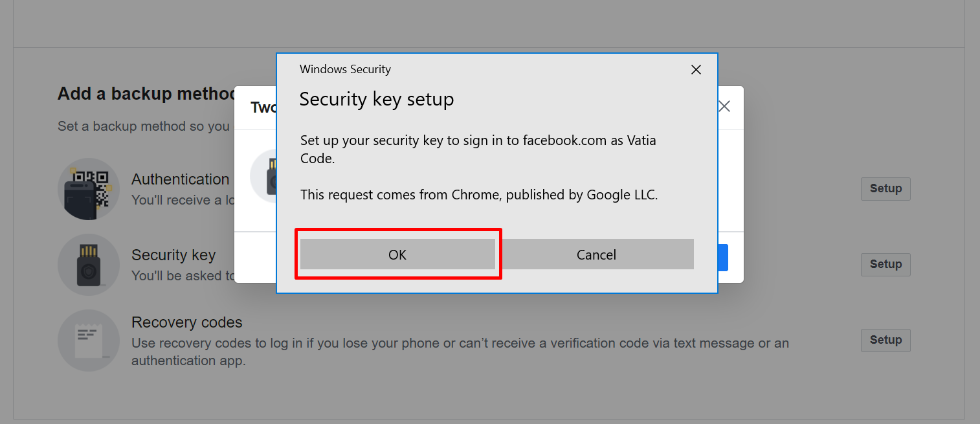Select the Security key USB icon in list
The image size is (980, 424).
89,265
